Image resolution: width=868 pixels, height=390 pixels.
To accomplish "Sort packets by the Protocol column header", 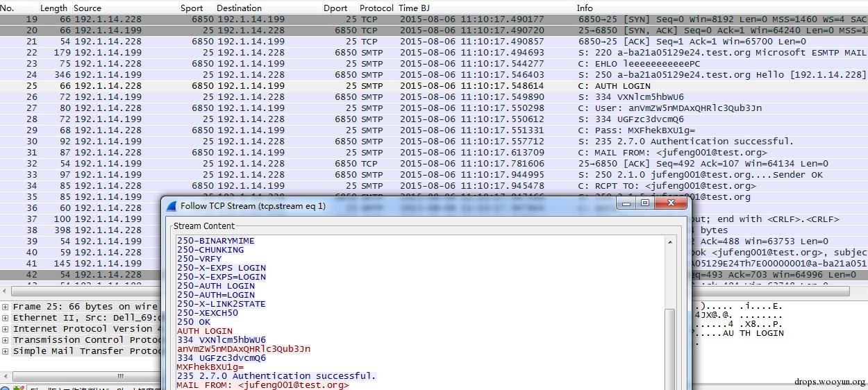I will click(x=376, y=8).
